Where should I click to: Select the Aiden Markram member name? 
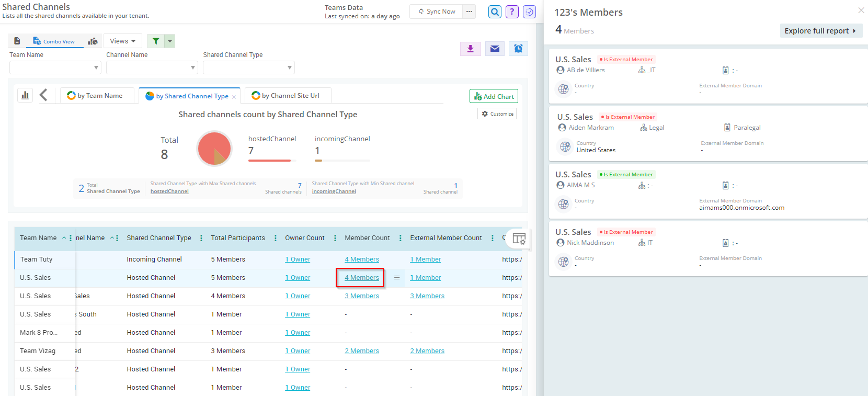591,128
